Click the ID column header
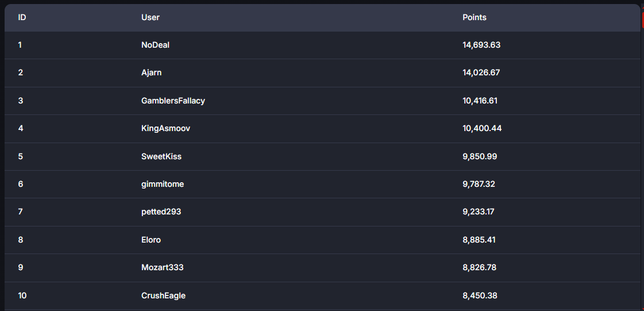Image resolution: width=644 pixels, height=311 pixels. click(22, 18)
